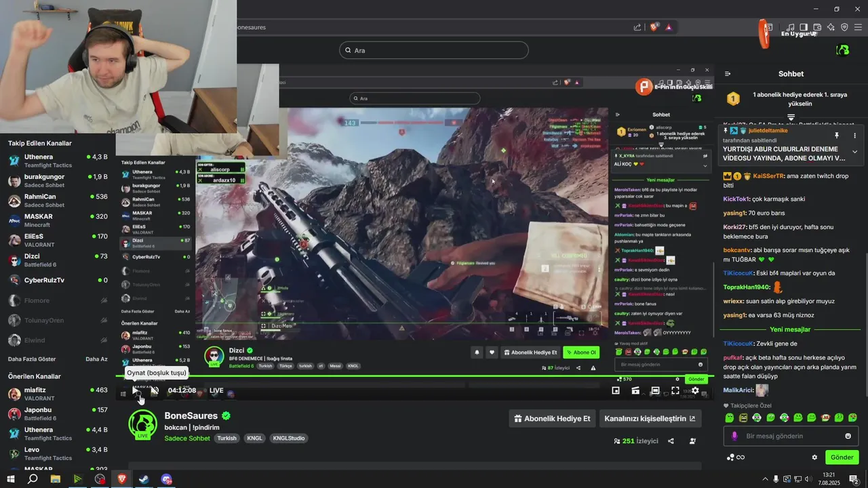Insert the first green blob emote

(x=730, y=418)
